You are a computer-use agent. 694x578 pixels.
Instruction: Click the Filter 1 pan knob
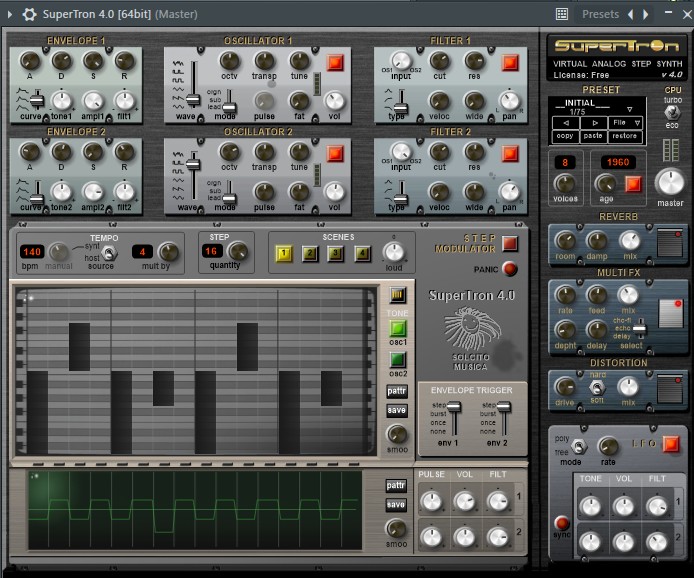pos(509,101)
